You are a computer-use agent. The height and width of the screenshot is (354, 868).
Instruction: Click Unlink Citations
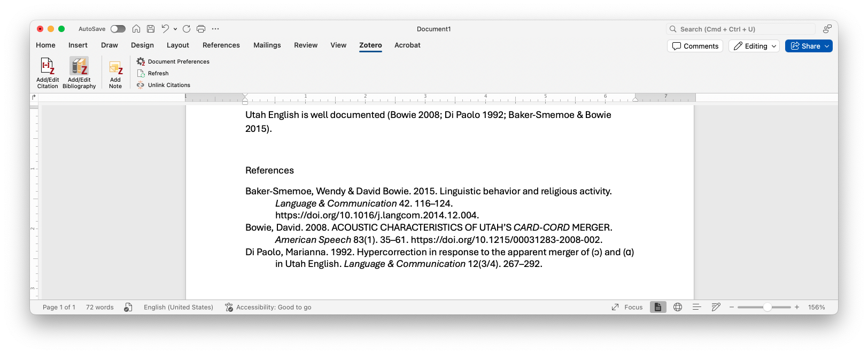(x=168, y=85)
